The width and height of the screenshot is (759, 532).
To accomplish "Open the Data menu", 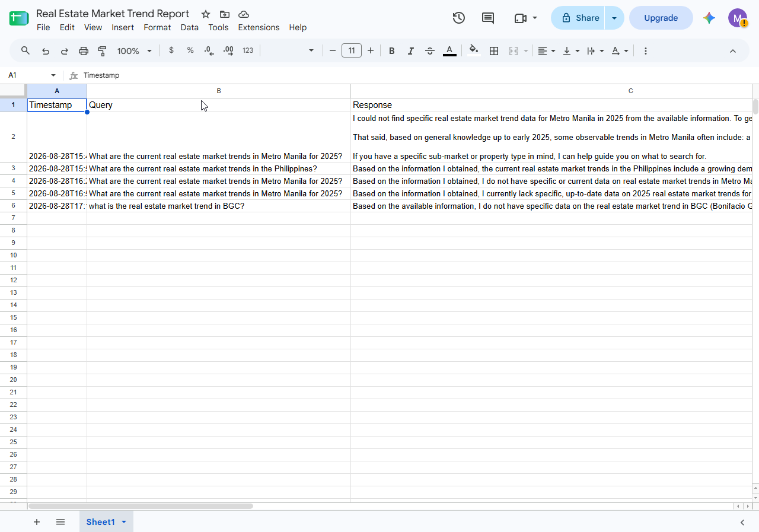I will 190,27.
